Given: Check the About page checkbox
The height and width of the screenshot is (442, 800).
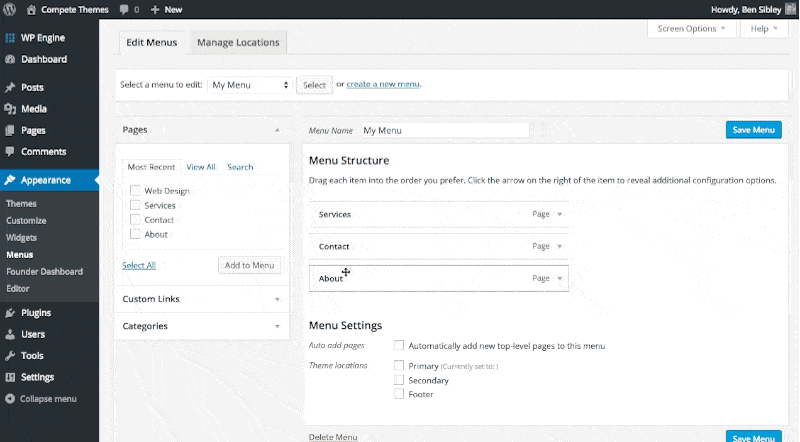Looking at the screenshot, I should pyautogui.click(x=135, y=234).
